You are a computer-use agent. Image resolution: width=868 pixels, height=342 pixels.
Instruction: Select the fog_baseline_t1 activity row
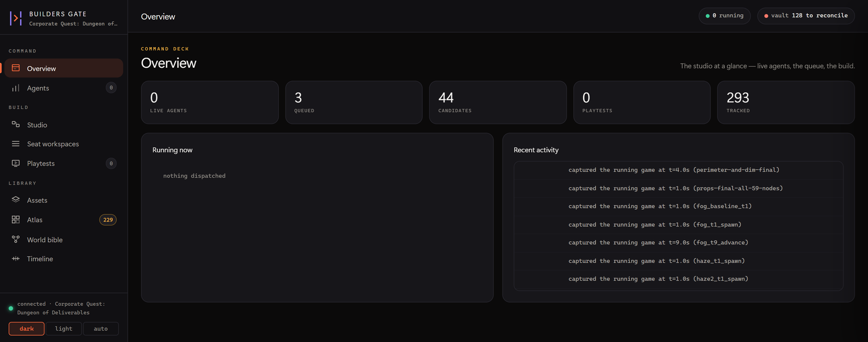pos(679,207)
